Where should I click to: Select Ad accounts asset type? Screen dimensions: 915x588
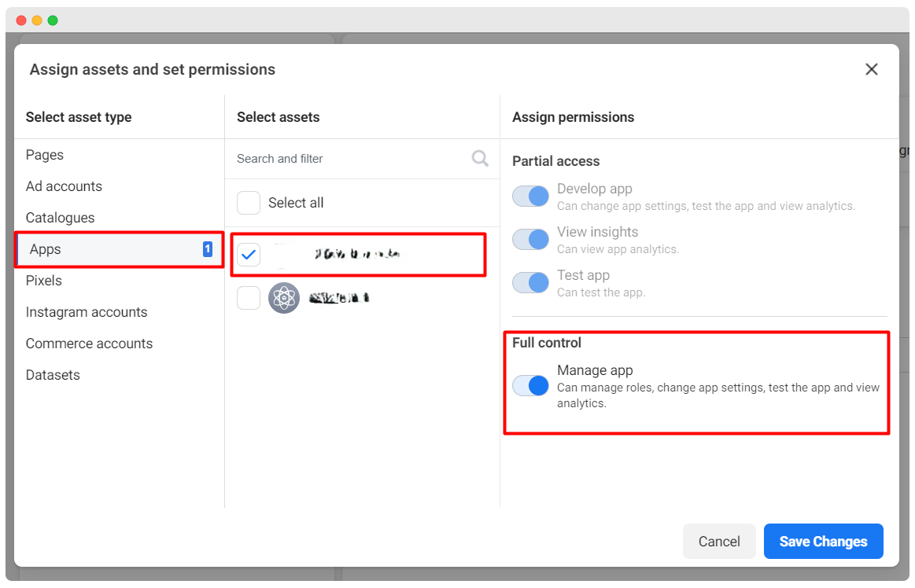click(x=64, y=186)
